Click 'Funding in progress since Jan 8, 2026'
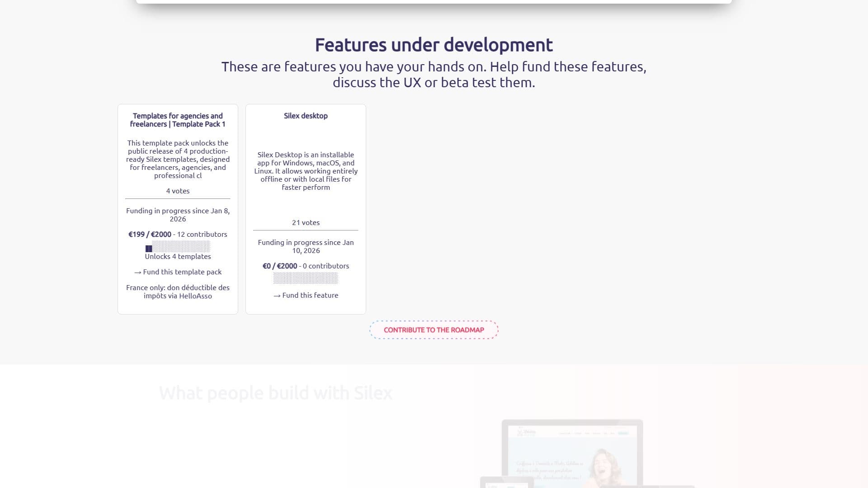The image size is (868, 488). click(x=178, y=215)
